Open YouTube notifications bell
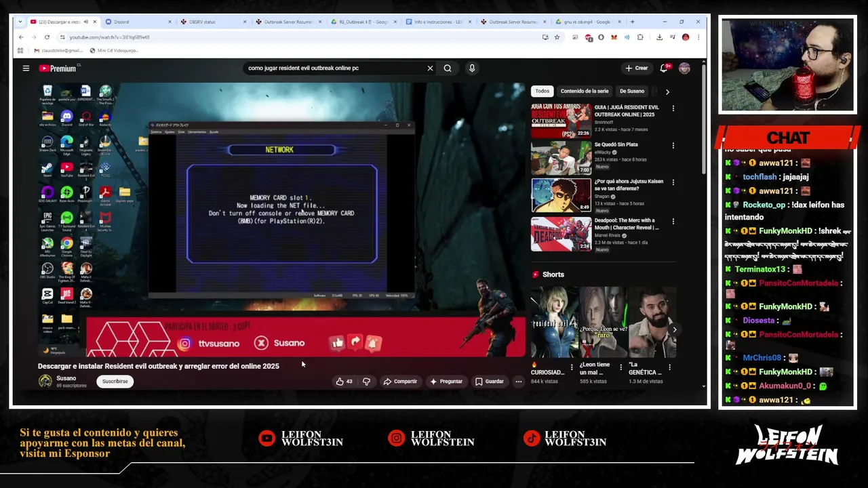The image size is (868, 488). point(664,68)
